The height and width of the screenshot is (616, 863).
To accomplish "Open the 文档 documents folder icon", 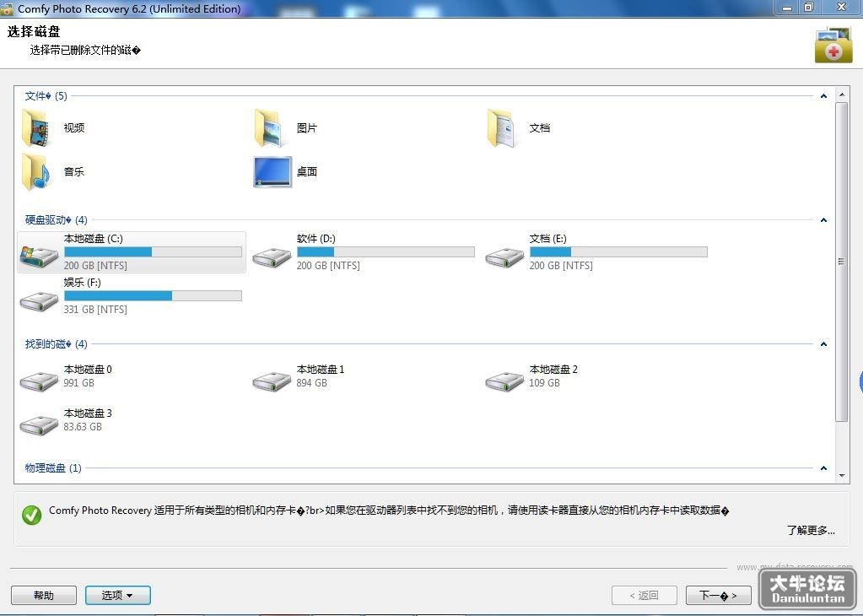I will pos(502,127).
